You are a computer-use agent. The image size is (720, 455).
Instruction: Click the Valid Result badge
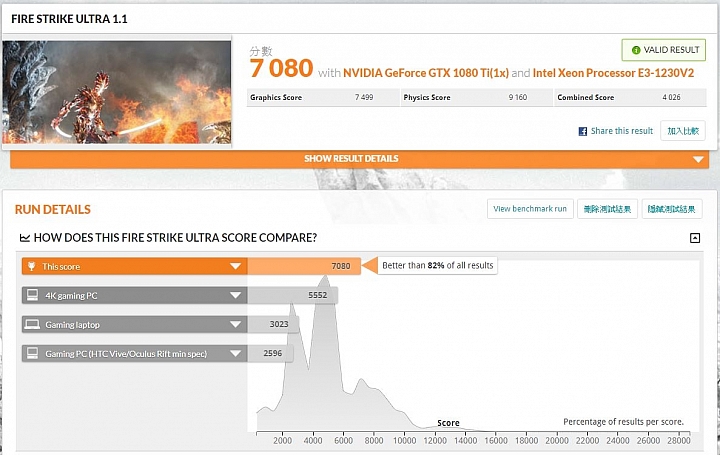click(x=664, y=50)
